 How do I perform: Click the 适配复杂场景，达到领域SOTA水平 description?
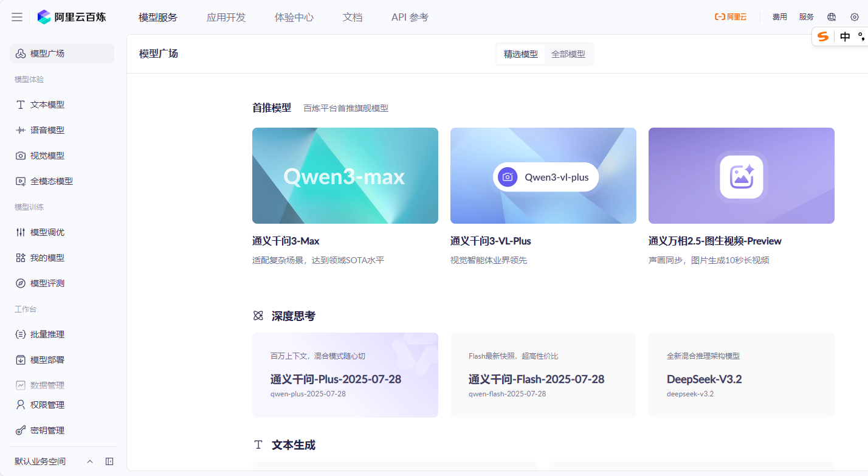pyautogui.click(x=318, y=260)
